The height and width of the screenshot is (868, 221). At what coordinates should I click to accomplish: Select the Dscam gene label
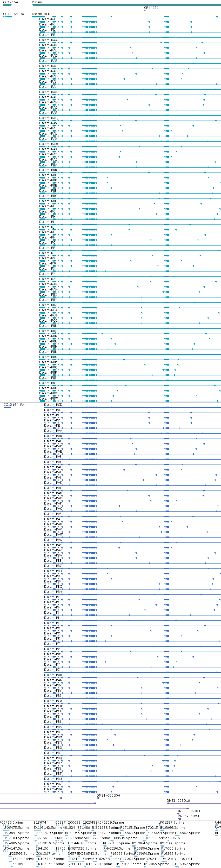click(37, 2)
